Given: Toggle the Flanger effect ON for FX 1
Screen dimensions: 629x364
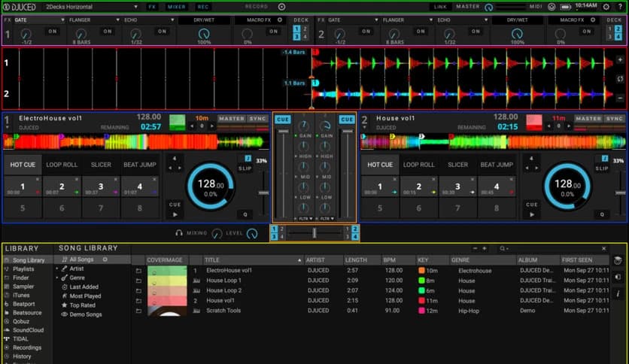Looking at the screenshot, I should click(107, 32).
